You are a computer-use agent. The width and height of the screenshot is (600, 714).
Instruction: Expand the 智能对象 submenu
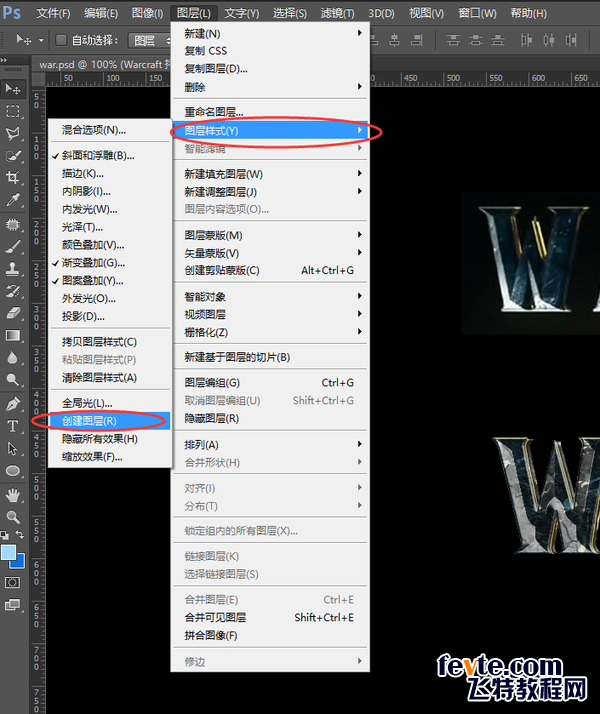point(270,296)
